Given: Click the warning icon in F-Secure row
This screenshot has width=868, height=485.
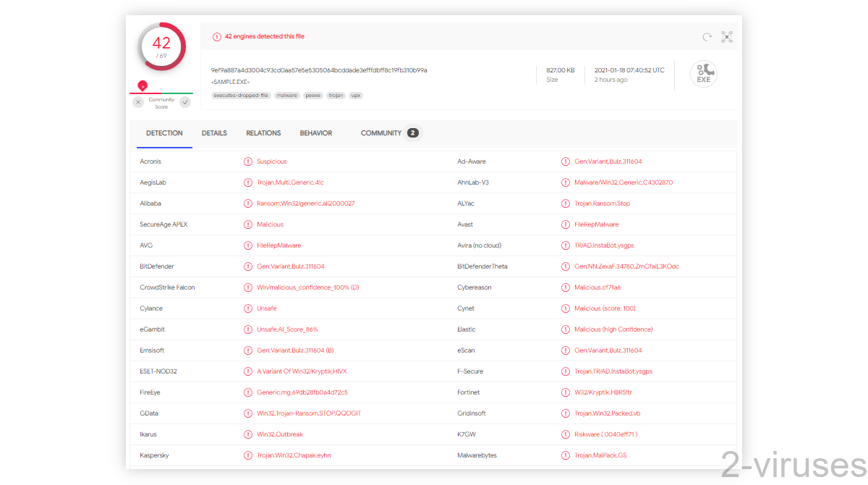Looking at the screenshot, I should click(x=566, y=371).
